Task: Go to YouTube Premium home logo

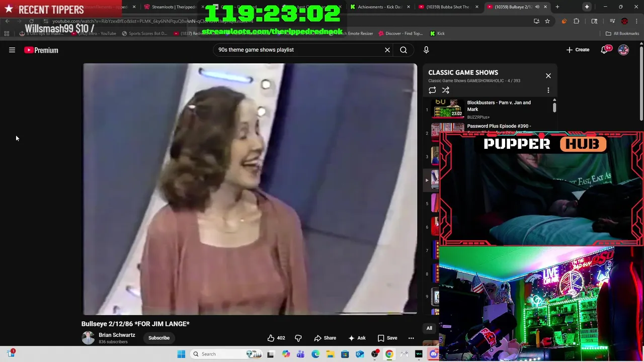Action: pyautogui.click(x=41, y=50)
